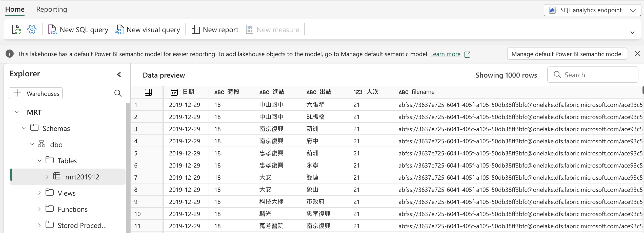Viewport: 644px width, 233px height.
Task: Click the SQL analytics endpoint icon
Action: 552,10
